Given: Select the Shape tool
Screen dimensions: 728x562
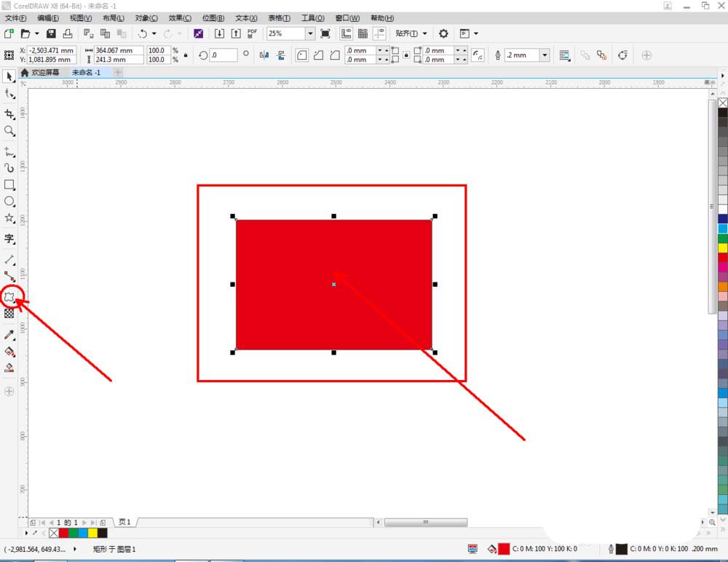Looking at the screenshot, I should (9, 93).
